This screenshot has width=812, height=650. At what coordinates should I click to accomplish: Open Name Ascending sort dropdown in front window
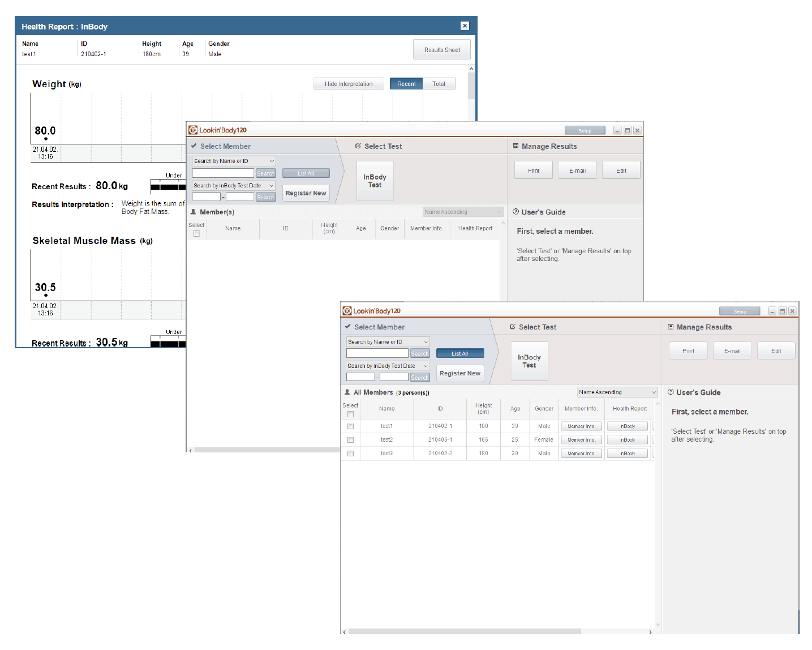pyautogui.click(x=617, y=392)
